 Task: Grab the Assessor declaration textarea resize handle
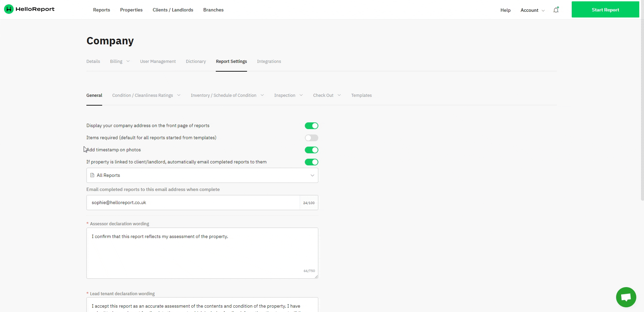316,276
